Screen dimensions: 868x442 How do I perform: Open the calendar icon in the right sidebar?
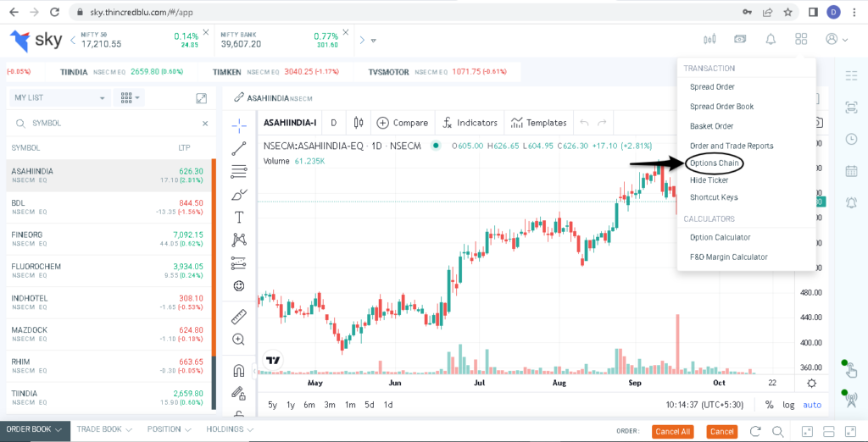(x=851, y=171)
